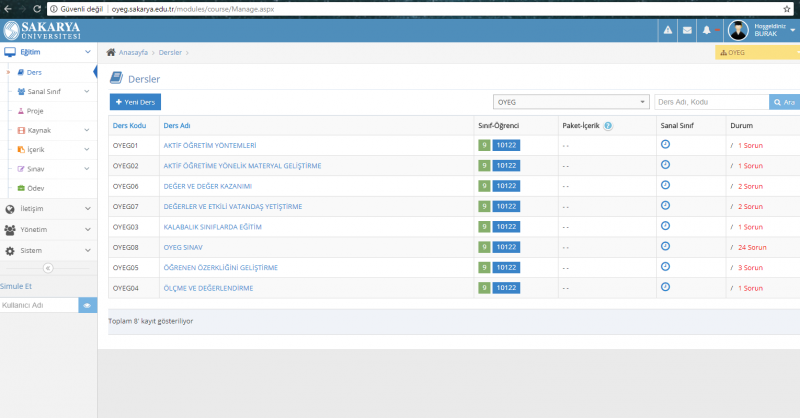Click the Sanal Sınıf clock icon for OYEG01
This screenshot has height=418, width=800.
pyautogui.click(x=665, y=144)
